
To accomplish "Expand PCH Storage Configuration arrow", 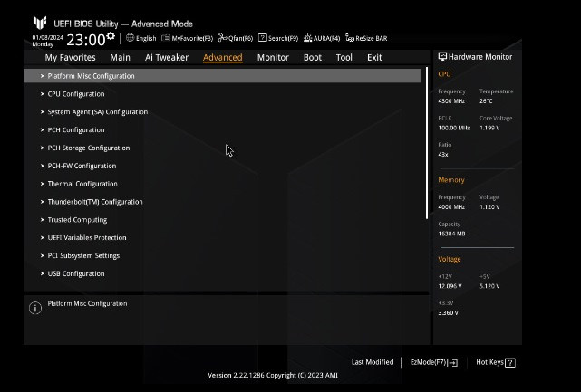I will 43,148.
